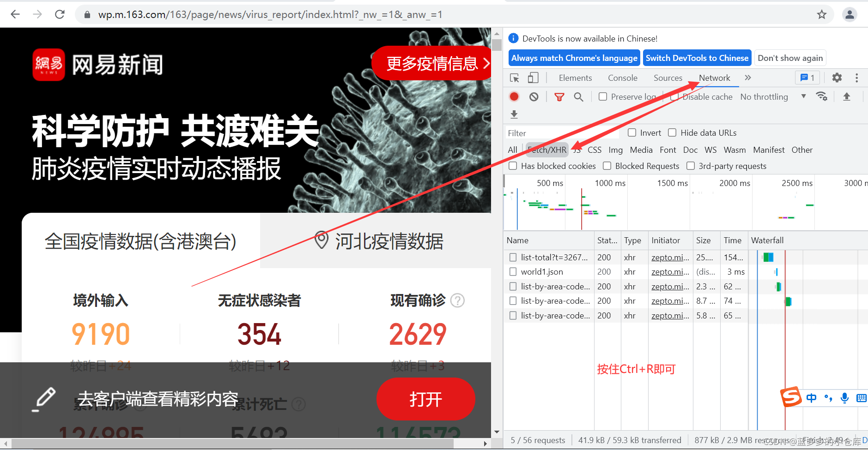Click Switch DevTools to Chinese button

click(697, 58)
